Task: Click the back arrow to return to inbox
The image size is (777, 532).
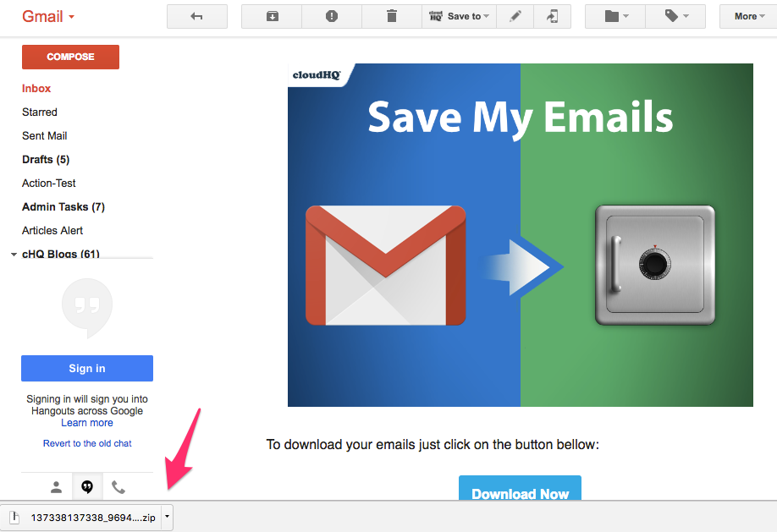Action: pyautogui.click(x=196, y=16)
